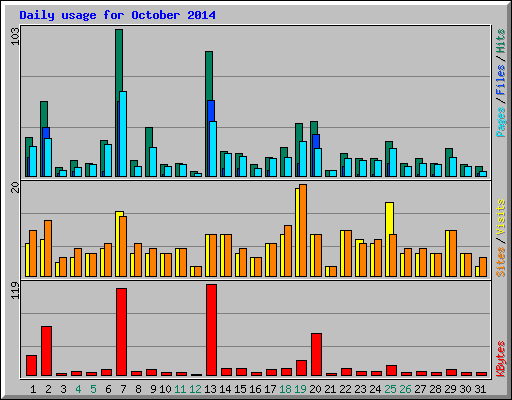
Task: Click day "17" on the x-axis
Action: 270,389
